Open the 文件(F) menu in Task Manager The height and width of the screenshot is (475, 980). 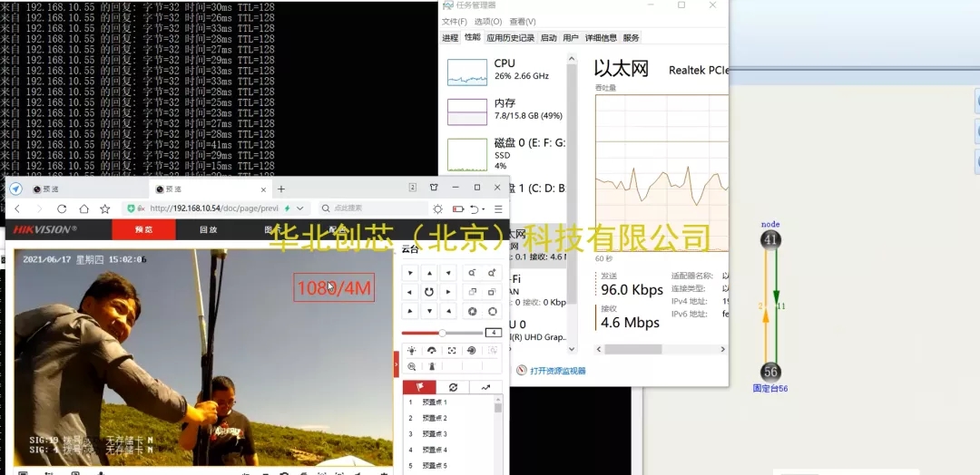coord(454,22)
